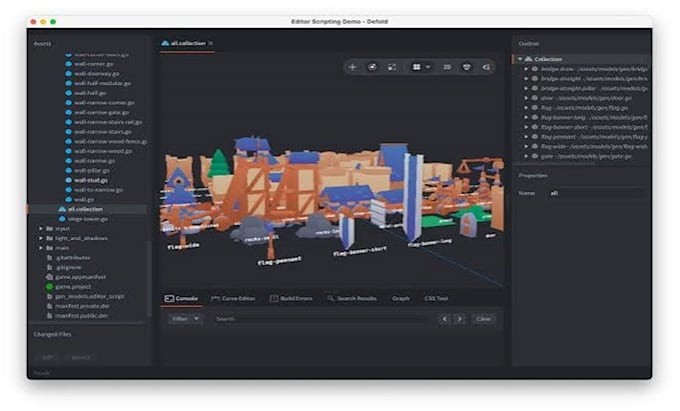Toggle visibility of the flag outline item
Screen dimensions: 680x411
pos(535,108)
